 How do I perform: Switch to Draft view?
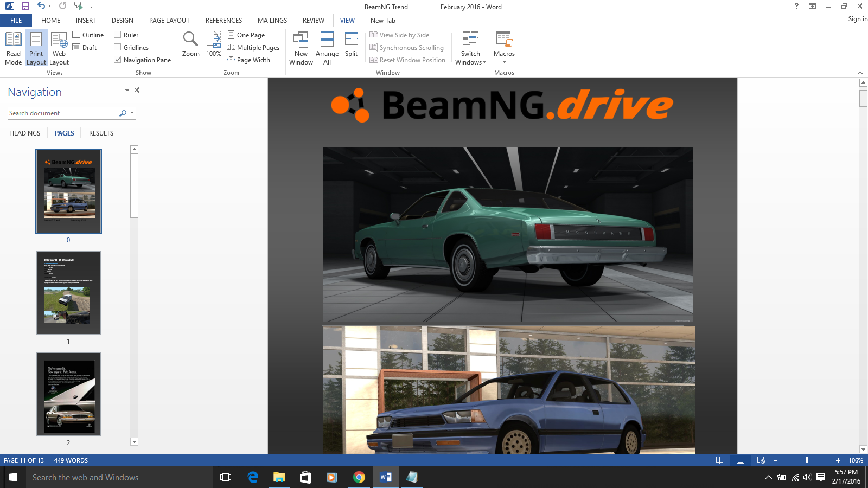85,48
